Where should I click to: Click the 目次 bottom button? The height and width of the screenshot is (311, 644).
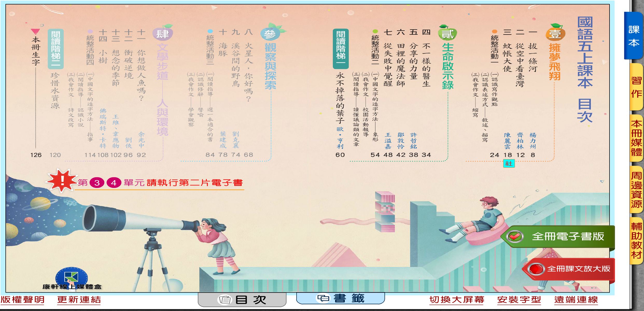coord(242,300)
